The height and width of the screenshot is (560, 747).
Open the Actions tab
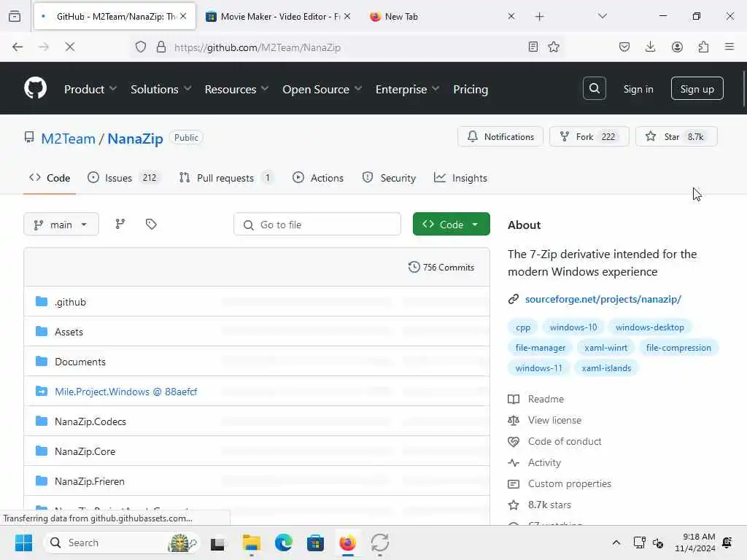point(318,178)
